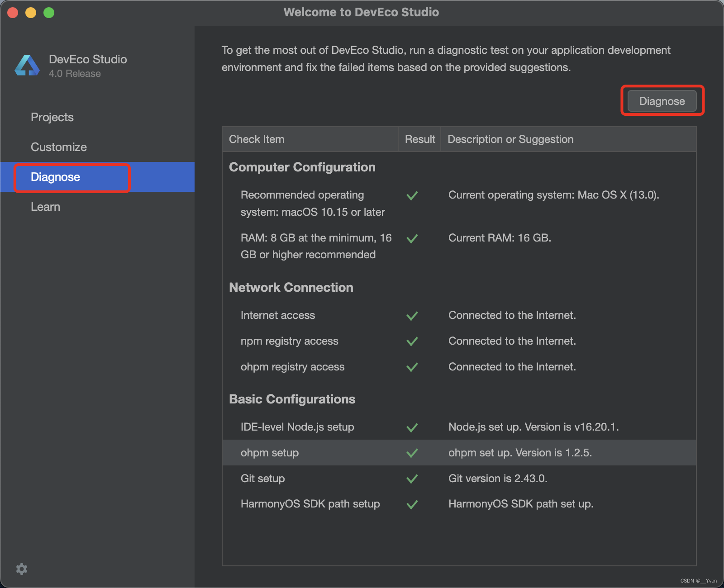Select the 'Internet access' check item
This screenshot has width=724, height=588.
(x=278, y=315)
